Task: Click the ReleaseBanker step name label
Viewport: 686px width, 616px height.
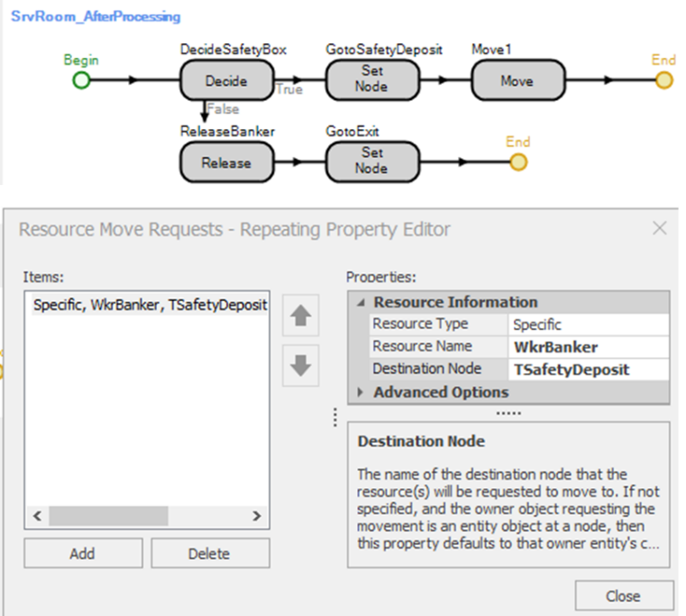Action: (x=227, y=132)
